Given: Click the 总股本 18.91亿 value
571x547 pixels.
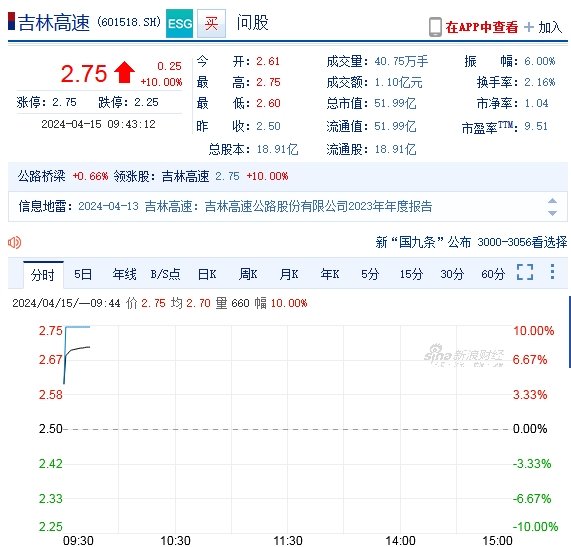Looking at the screenshot, I should pyautogui.click(x=277, y=149).
